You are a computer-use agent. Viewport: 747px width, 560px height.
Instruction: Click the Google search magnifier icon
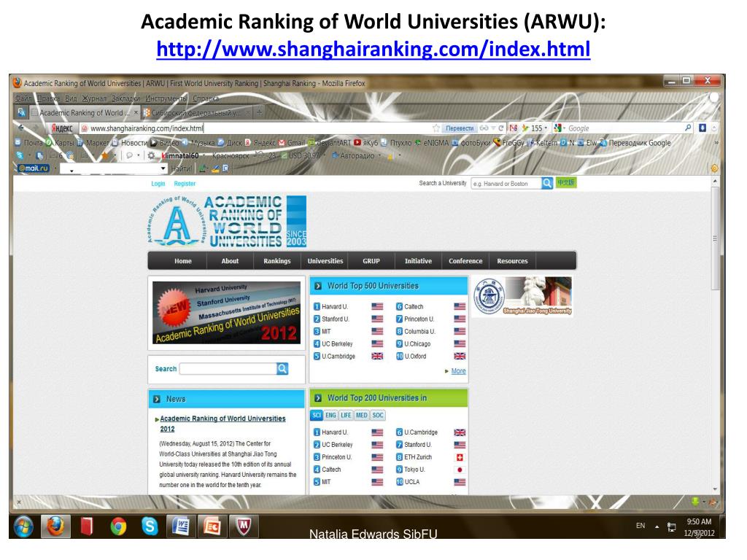point(688,128)
